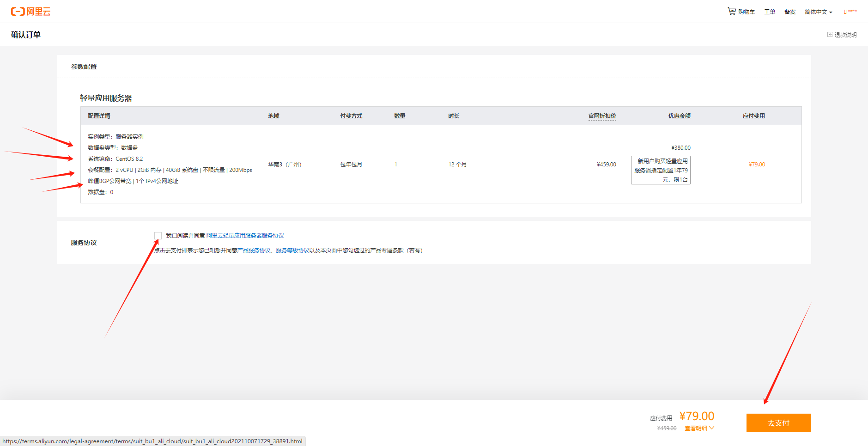868x446 pixels.
Task: Open the 服务等级协议 link
Action: point(292,250)
